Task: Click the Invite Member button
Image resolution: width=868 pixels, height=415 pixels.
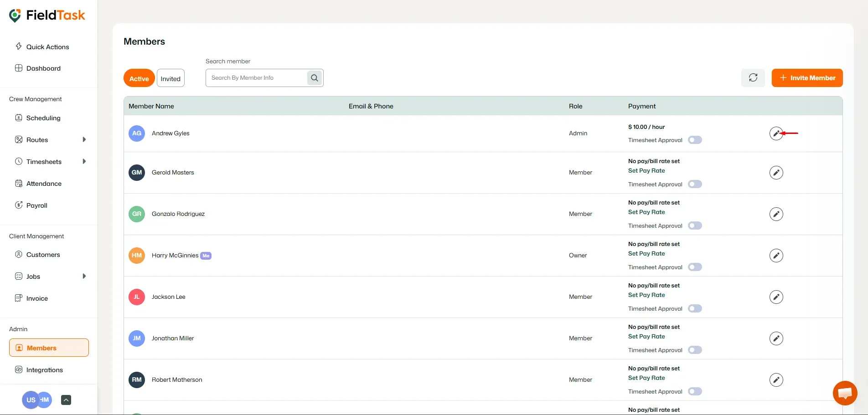Action: coord(807,77)
